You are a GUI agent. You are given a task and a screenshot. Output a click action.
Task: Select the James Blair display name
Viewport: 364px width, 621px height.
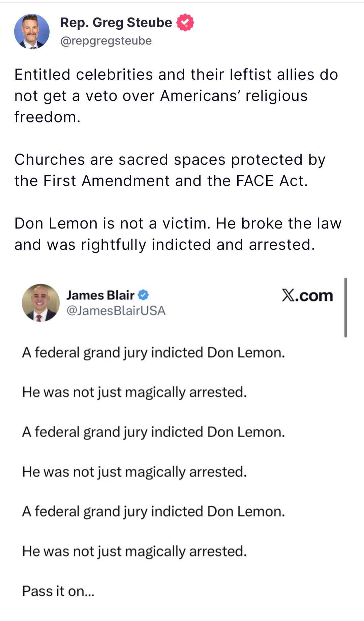coord(100,295)
